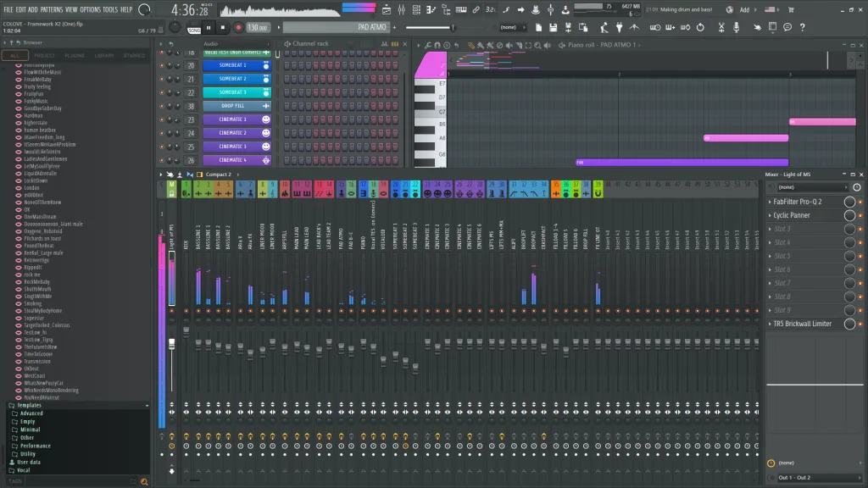The image size is (868, 488).
Task: Click the undo history circular arrow icon
Action: click(x=700, y=27)
